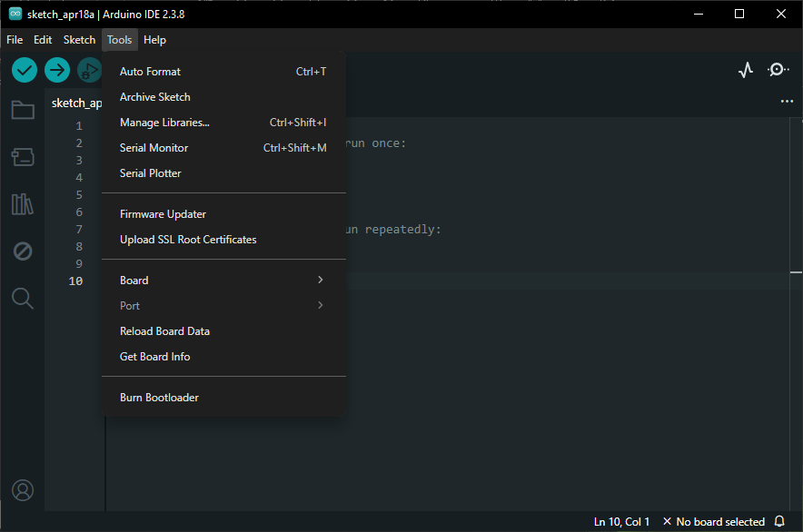Click No board selected status text
This screenshot has height=532, width=803.
point(719,522)
